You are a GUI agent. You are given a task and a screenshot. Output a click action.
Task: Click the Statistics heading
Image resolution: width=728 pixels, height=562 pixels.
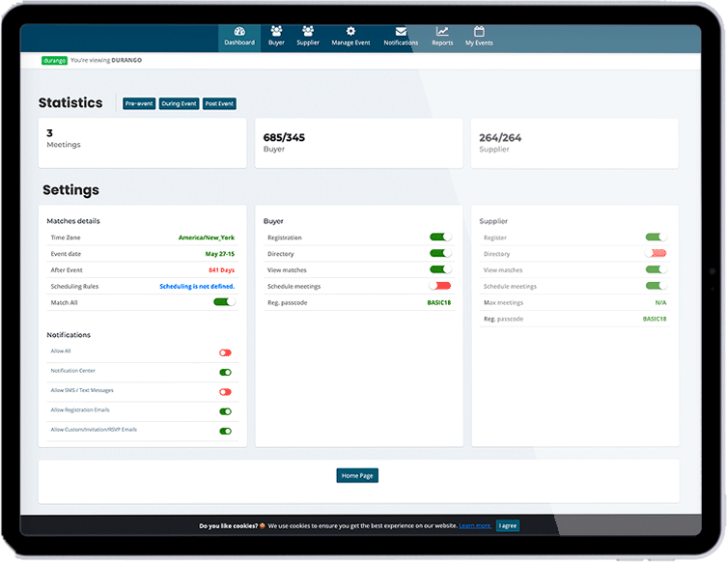[70, 102]
